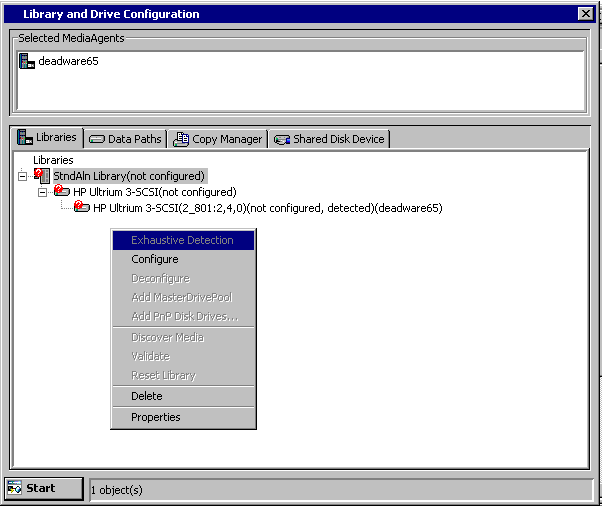Collapse the HP Ultium 3-SCSI node

(x=43, y=192)
